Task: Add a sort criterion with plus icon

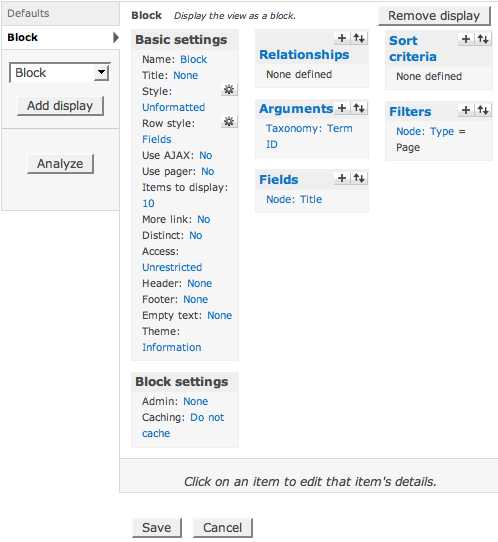Action: point(466,39)
